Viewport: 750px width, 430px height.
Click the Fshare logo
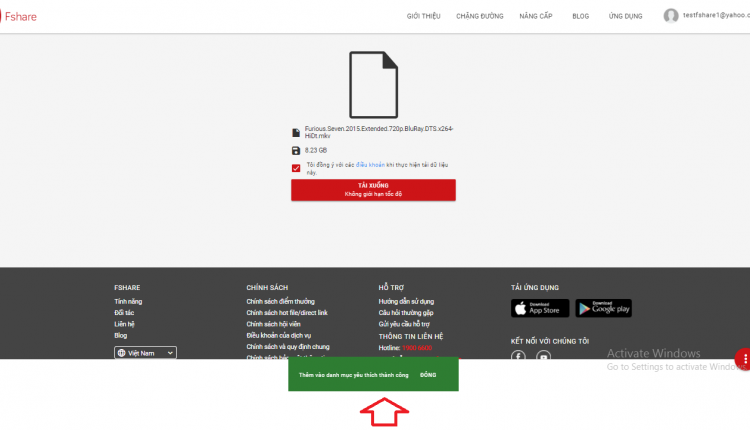tap(19, 17)
